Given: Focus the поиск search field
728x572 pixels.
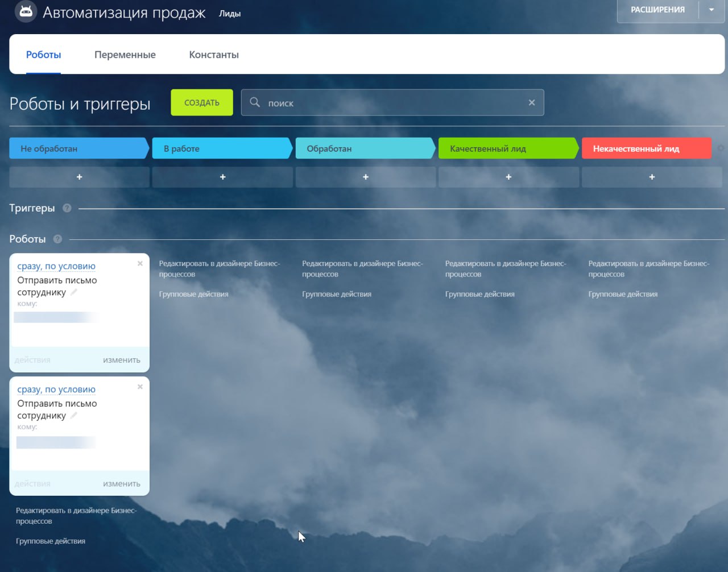Looking at the screenshot, I should tap(392, 102).
